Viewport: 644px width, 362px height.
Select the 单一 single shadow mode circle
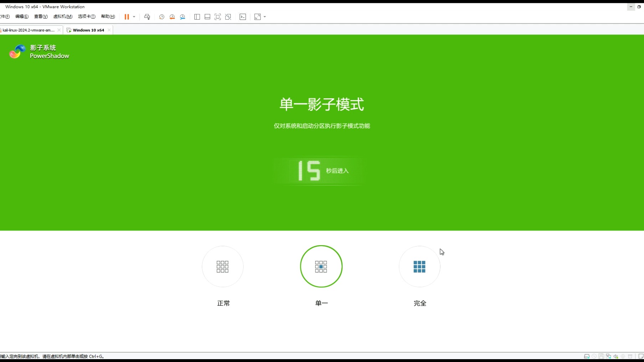[321, 267]
